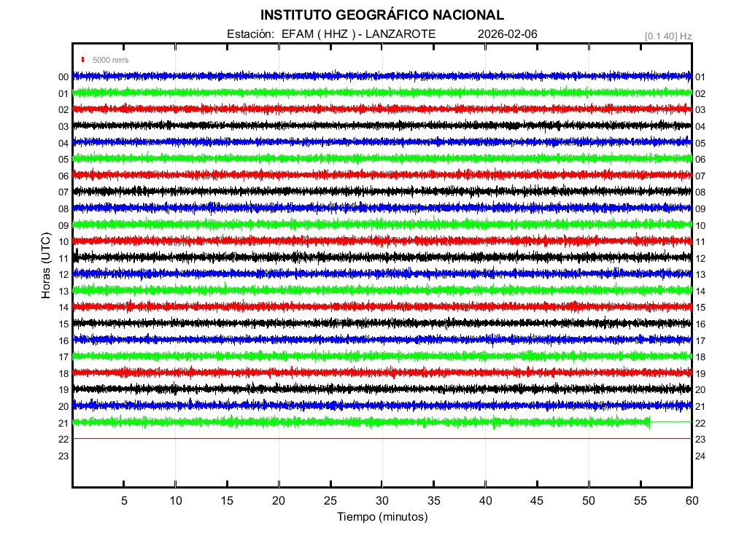This screenshot has height=560, width=747.
Task: Click the red 5000 nm/s scale bar
Action: [84, 60]
